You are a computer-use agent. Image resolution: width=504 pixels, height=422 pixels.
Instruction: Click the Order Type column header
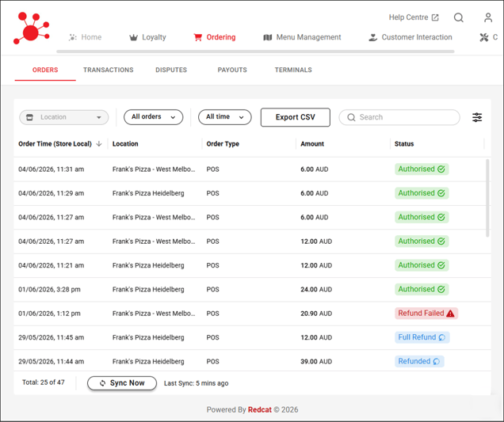point(223,143)
